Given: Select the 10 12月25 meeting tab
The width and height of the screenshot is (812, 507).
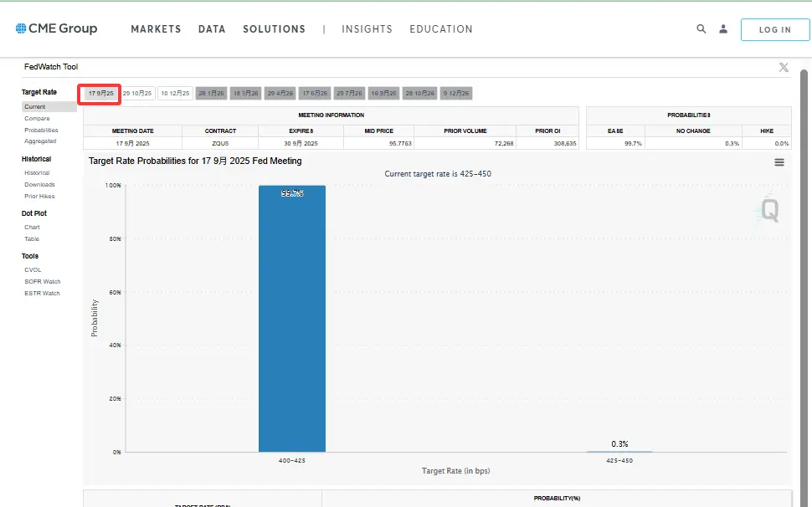Looking at the screenshot, I should [x=175, y=94].
